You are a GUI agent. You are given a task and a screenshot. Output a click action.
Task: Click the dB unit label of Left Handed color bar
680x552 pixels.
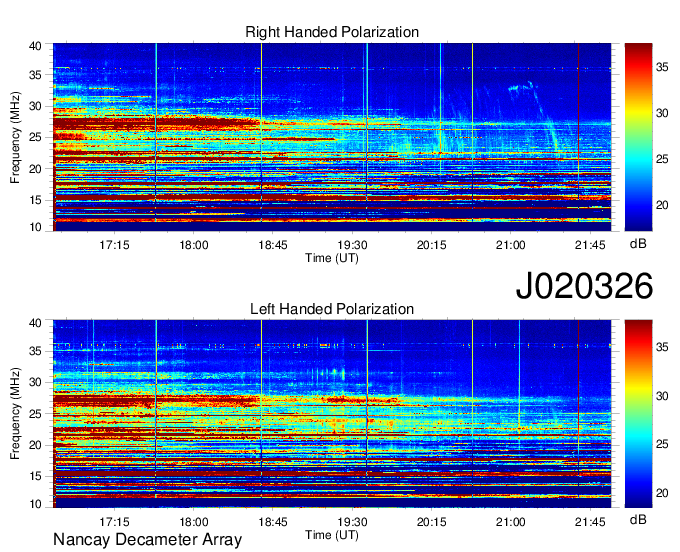click(x=638, y=519)
